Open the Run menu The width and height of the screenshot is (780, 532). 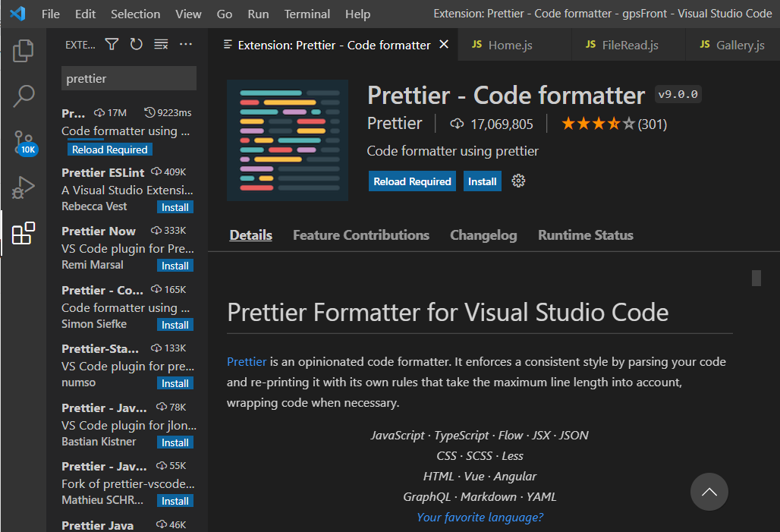click(258, 14)
